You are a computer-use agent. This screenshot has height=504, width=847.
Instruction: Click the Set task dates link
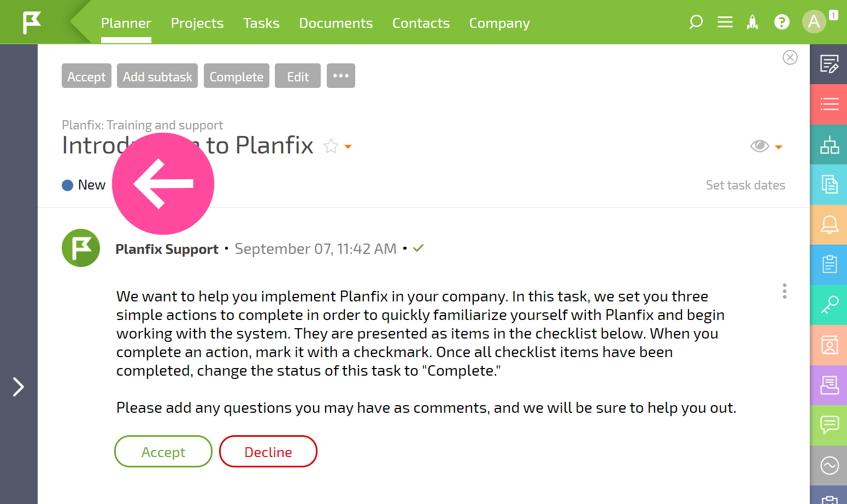(745, 185)
